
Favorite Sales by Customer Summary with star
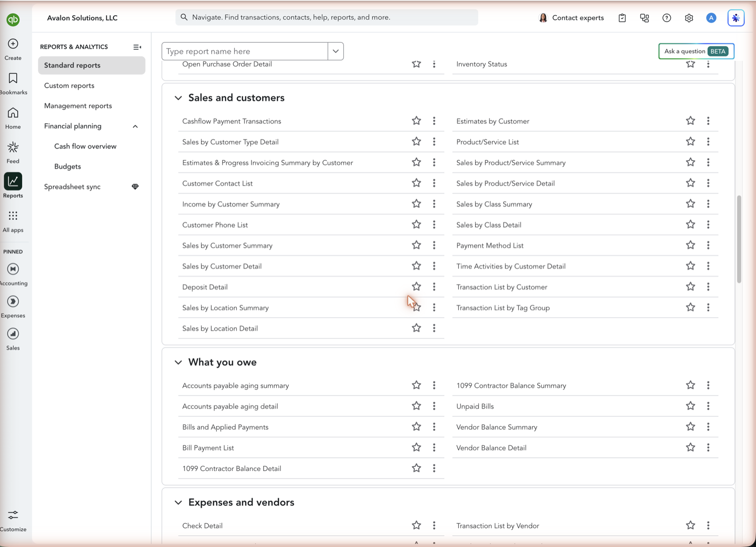point(416,245)
